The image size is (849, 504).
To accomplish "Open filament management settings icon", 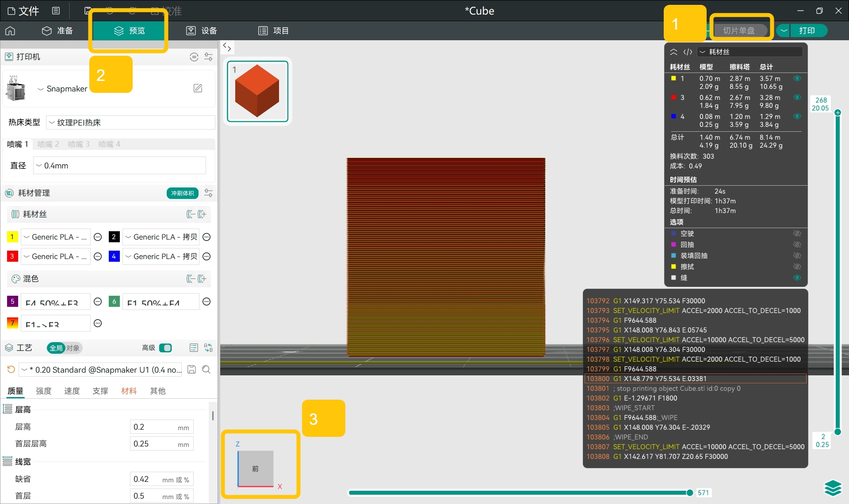I will [208, 193].
